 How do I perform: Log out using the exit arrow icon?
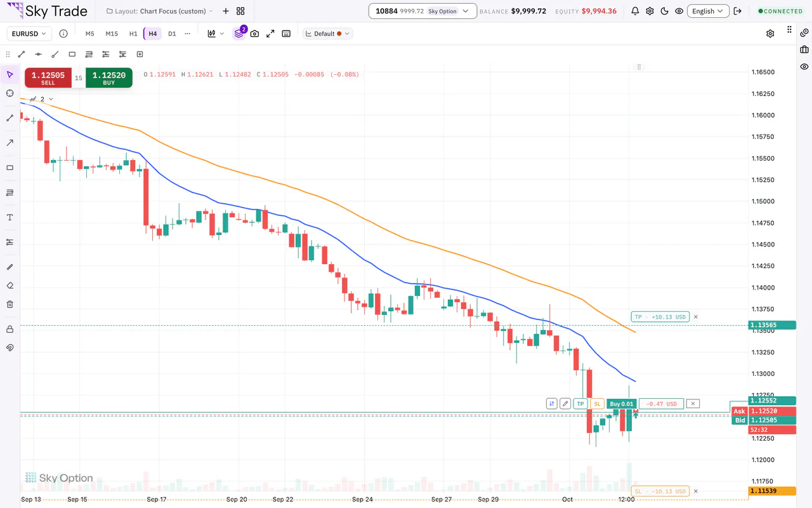click(737, 11)
